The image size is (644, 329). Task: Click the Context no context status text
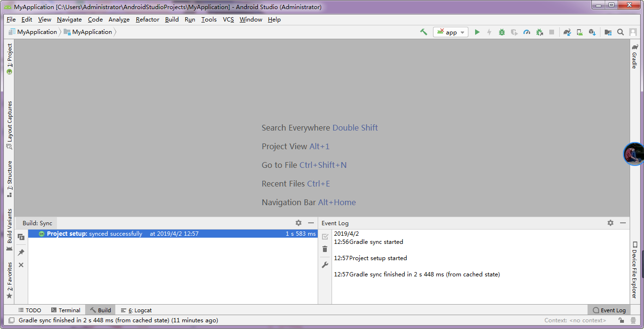coord(575,320)
